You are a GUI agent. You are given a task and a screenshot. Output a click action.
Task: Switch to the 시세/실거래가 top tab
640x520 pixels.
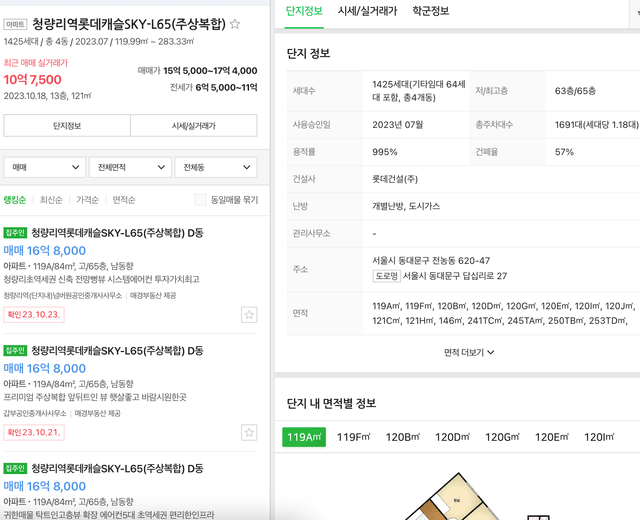[x=367, y=11]
